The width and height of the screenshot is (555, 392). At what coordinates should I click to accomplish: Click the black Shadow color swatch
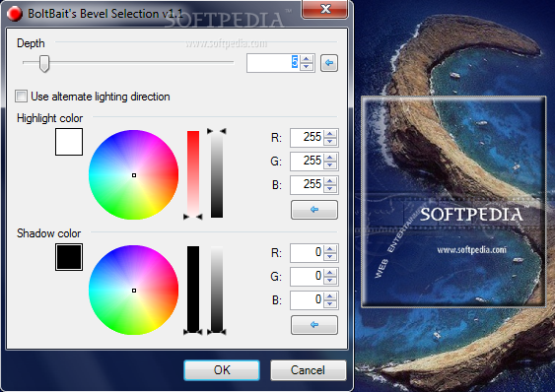click(x=69, y=257)
